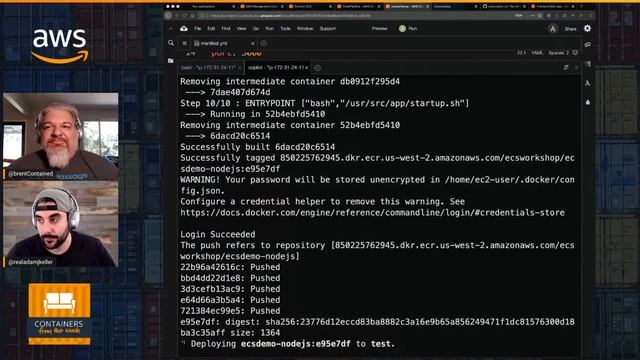Open the Edit menu
The image size is (640, 360).
pyautogui.click(x=211, y=29)
